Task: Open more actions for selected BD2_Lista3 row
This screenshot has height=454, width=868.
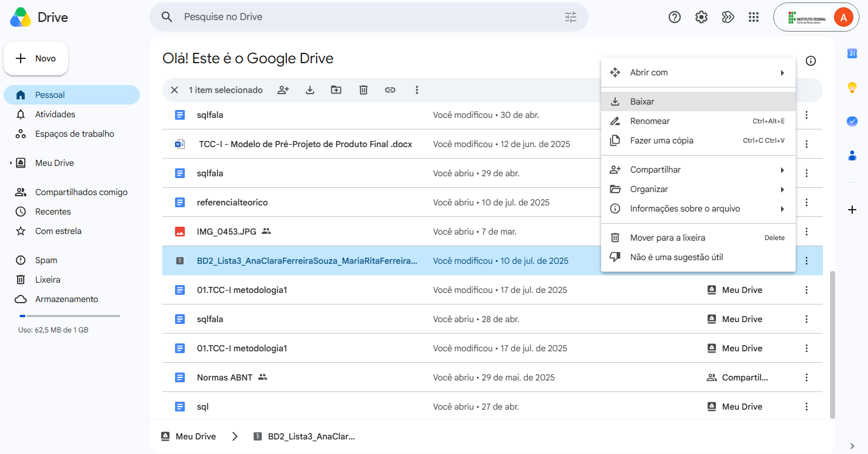Action: point(807,261)
